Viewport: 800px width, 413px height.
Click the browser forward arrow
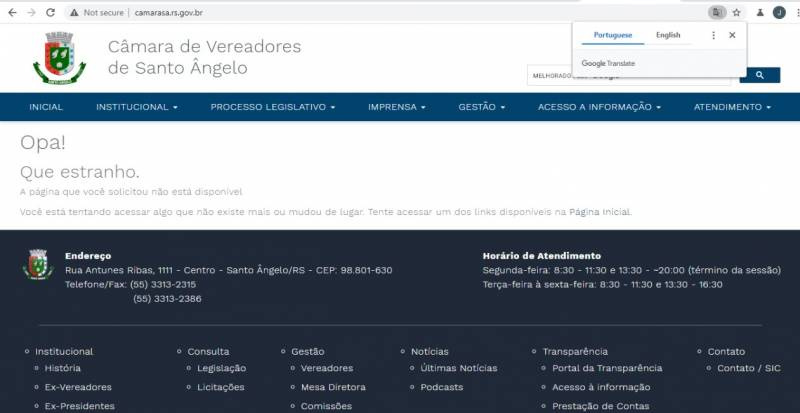coord(31,13)
